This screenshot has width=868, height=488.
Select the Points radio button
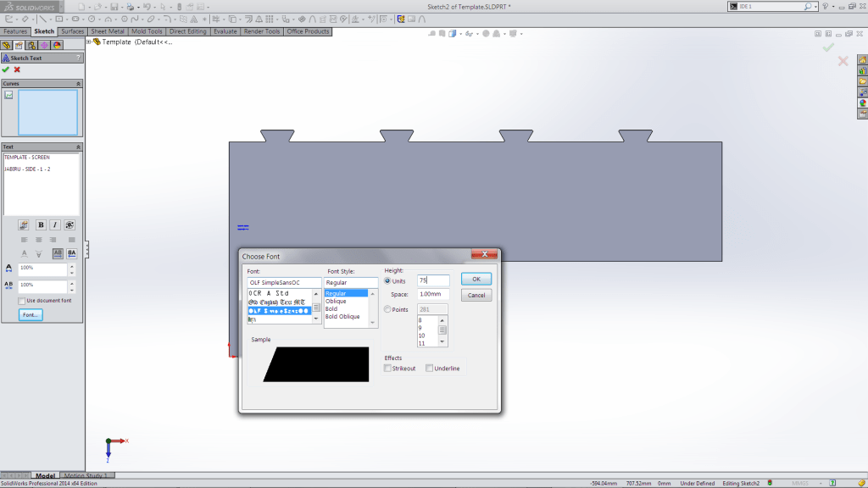coord(388,309)
